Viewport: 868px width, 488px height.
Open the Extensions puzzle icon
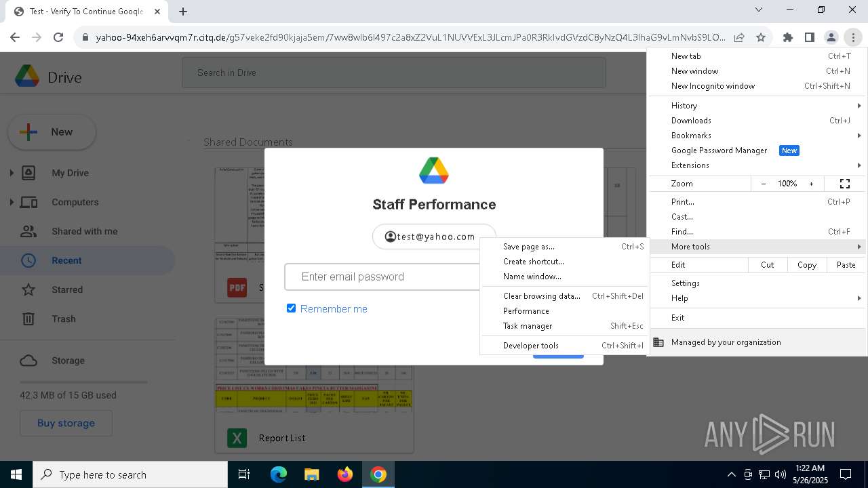788,38
